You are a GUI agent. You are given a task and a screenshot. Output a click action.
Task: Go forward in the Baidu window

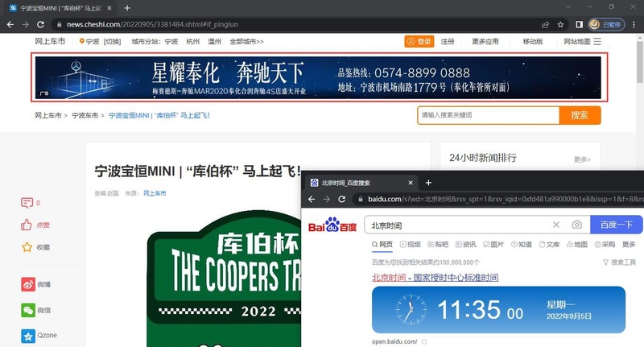pos(327,199)
